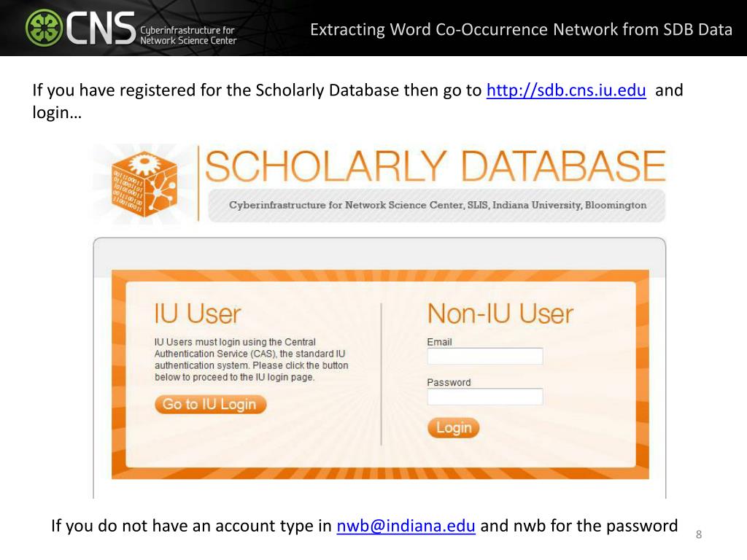Click the gray subtitle bar mentioning Indiana University
Screen dimensions: 747x560
(437, 205)
